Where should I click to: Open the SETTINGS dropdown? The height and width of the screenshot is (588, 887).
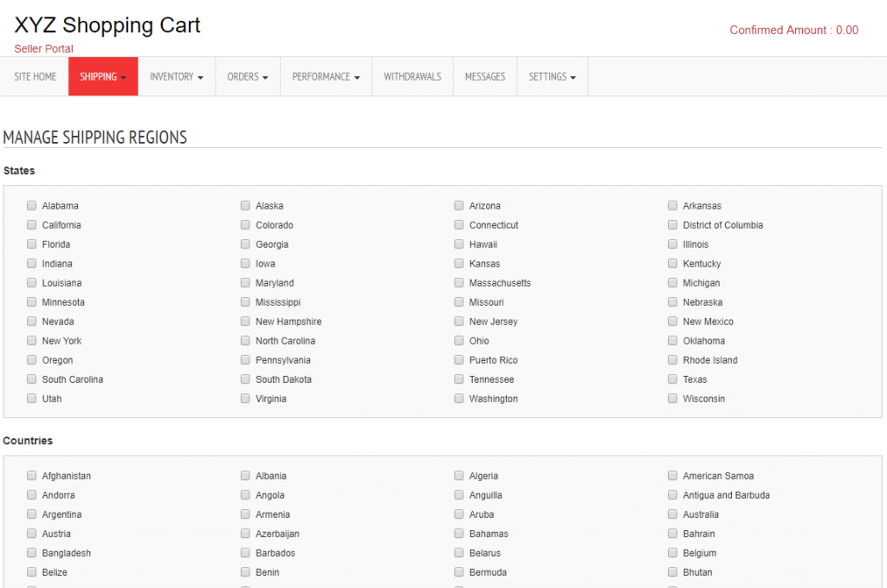pyautogui.click(x=552, y=76)
